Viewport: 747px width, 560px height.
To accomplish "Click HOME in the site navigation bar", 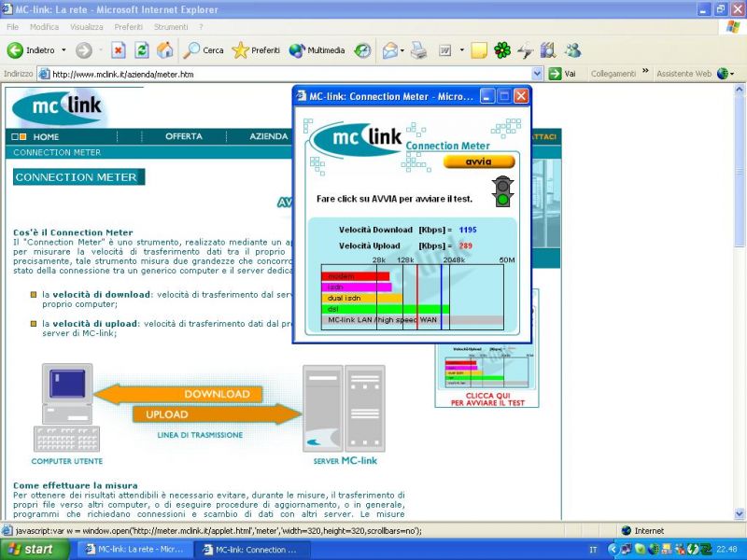I will [46, 136].
